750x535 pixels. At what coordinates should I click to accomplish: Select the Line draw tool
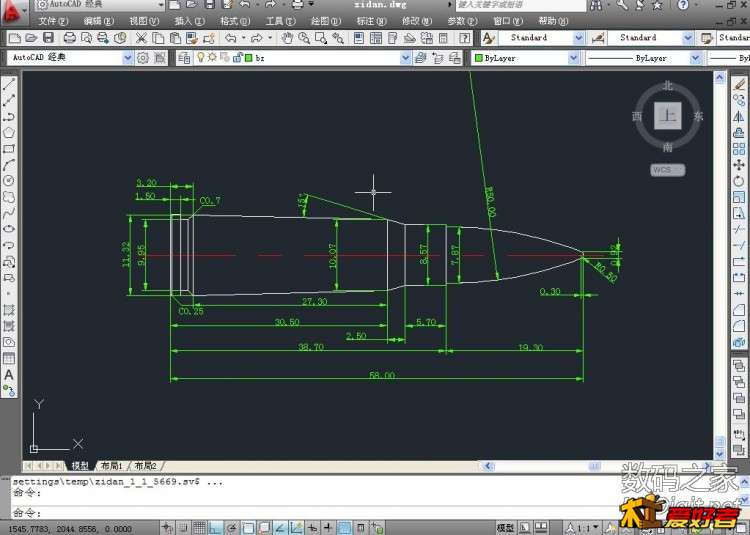pos(9,85)
